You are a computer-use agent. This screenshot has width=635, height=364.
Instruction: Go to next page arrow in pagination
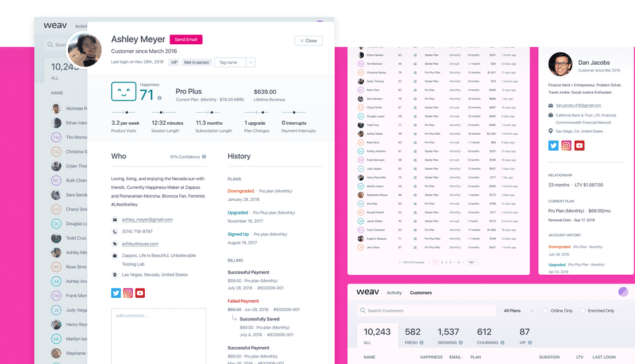(x=464, y=262)
